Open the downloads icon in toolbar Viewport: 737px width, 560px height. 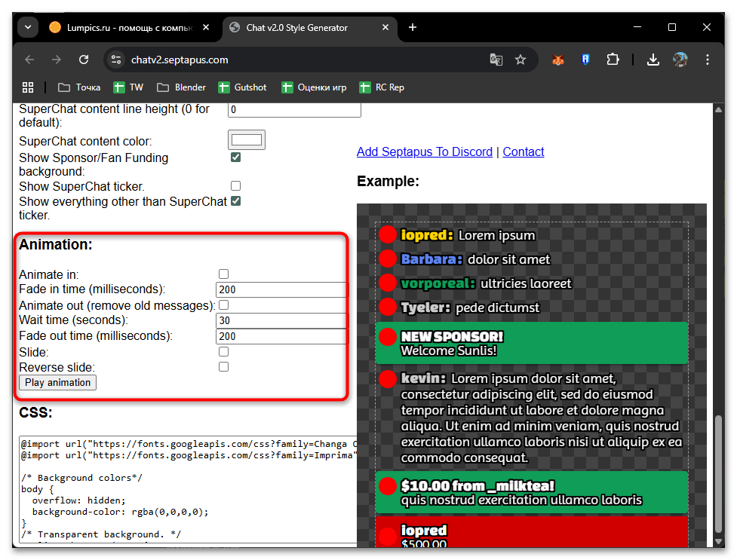(653, 60)
